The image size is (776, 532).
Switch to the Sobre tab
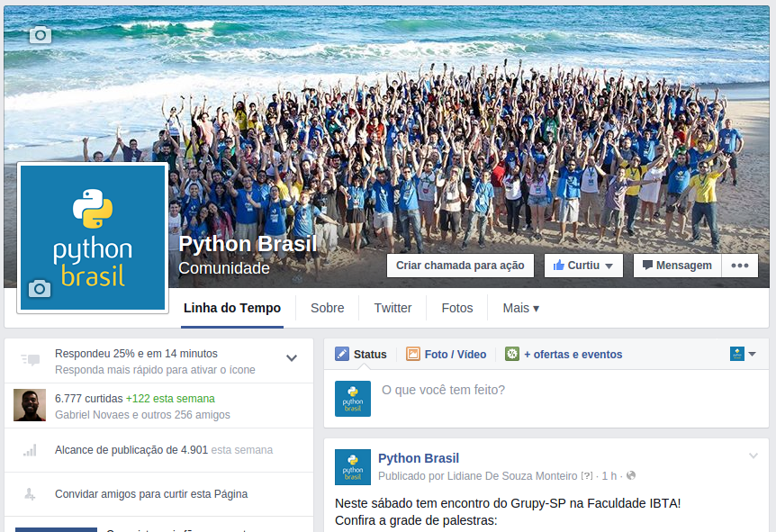click(x=327, y=308)
